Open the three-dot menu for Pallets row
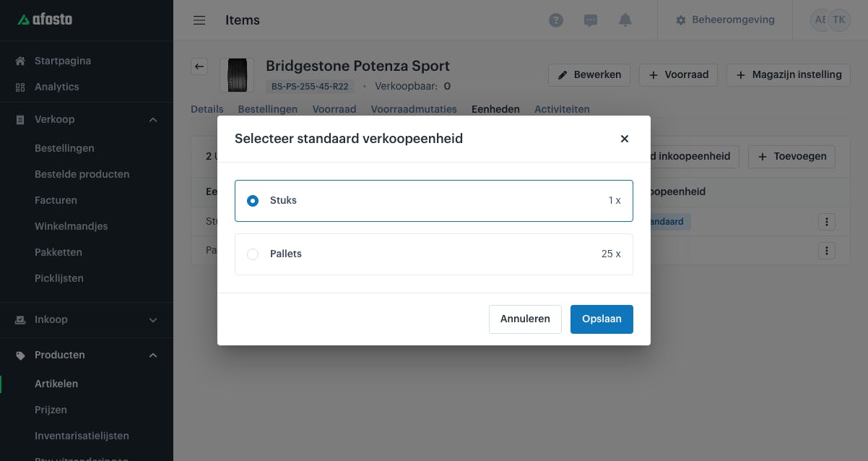Viewport: 868px width, 461px height. click(x=827, y=251)
